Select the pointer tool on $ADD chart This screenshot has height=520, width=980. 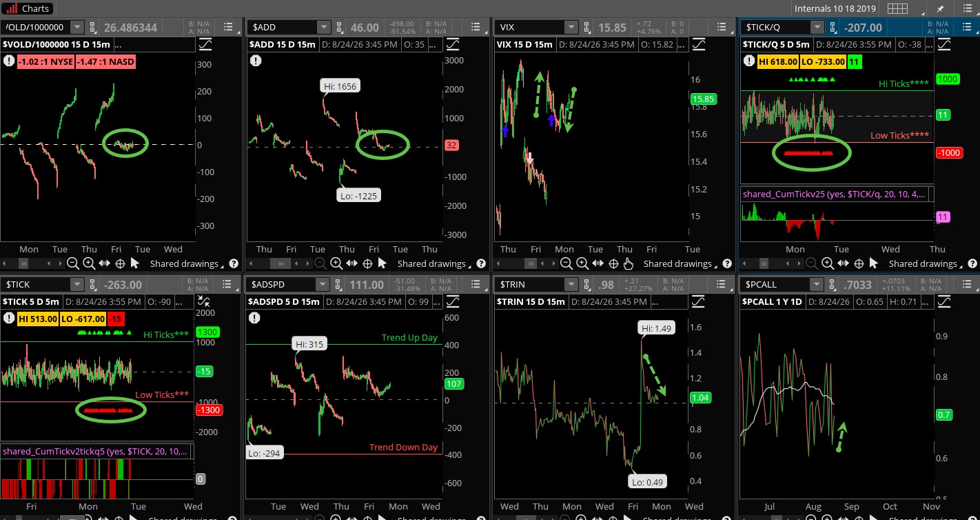pos(382,263)
